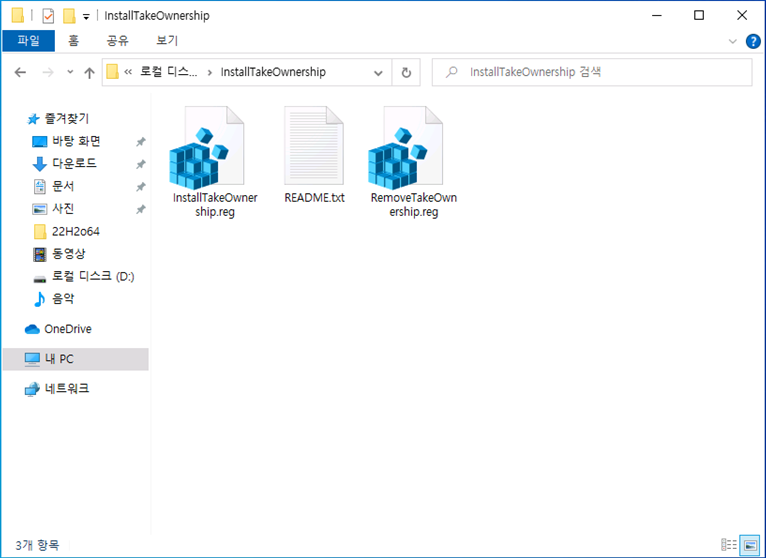Screen dimensions: 766x558
Task: Select the RemoveTakeOwnership.reg file icon
Action: click(x=405, y=148)
